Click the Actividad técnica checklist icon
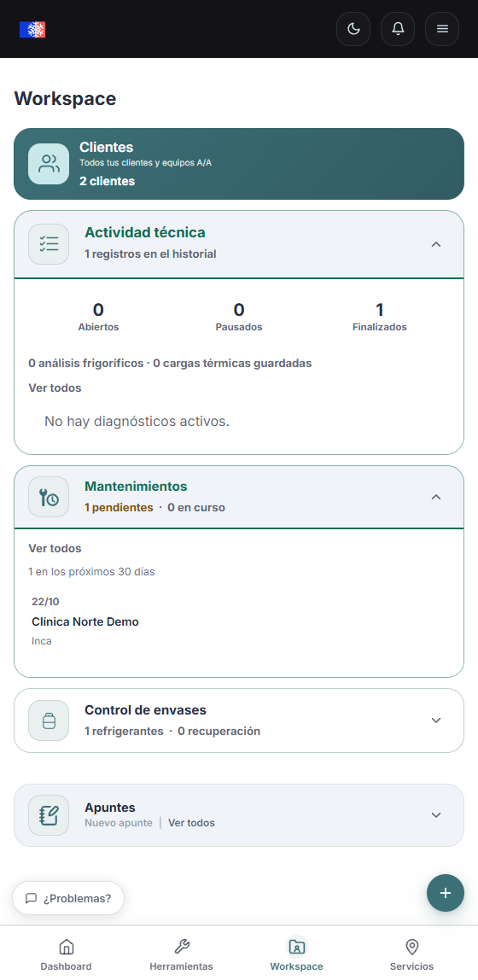The image size is (478, 980). [x=49, y=244]
